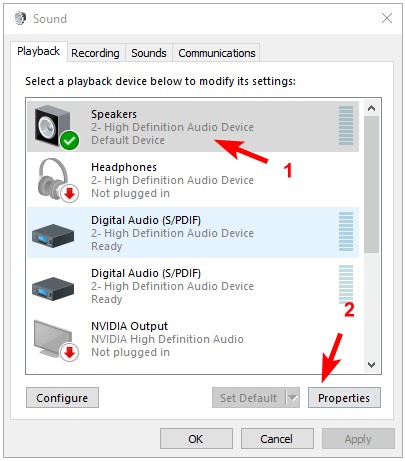This screenshot has width=405, height=461.
Task: Open the Set Default dropdown arrow
Action: click(293, 397)
